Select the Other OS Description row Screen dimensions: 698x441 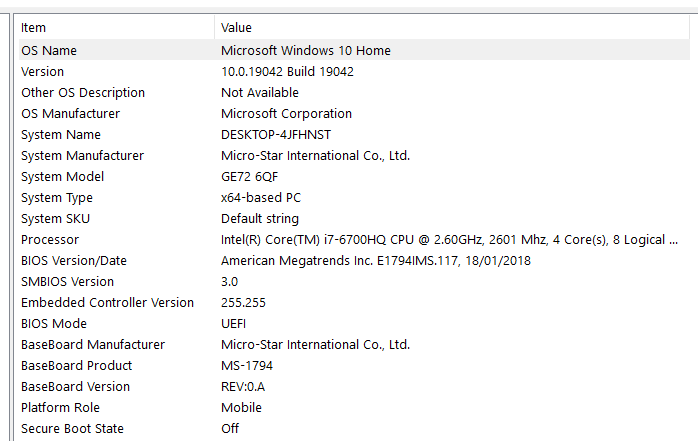(354, 93)
